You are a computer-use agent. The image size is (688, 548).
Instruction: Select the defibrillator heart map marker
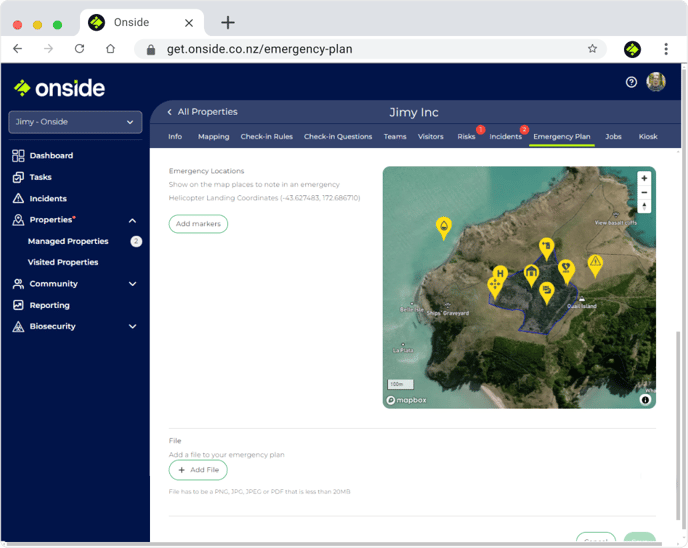click(x=566, y=268)
